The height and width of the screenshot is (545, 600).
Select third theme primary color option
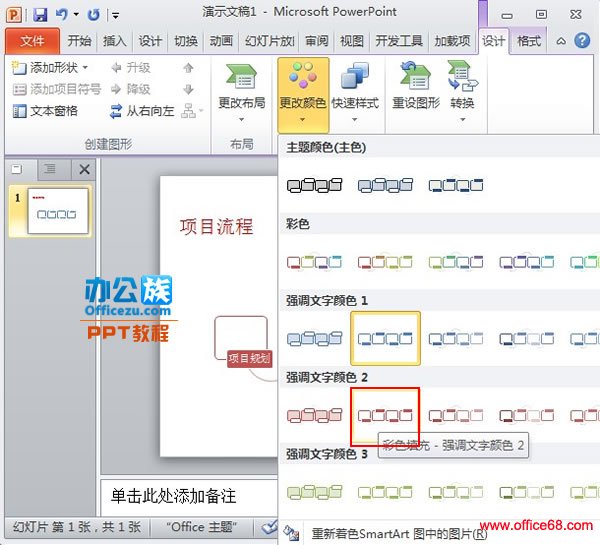coord(456,185)
